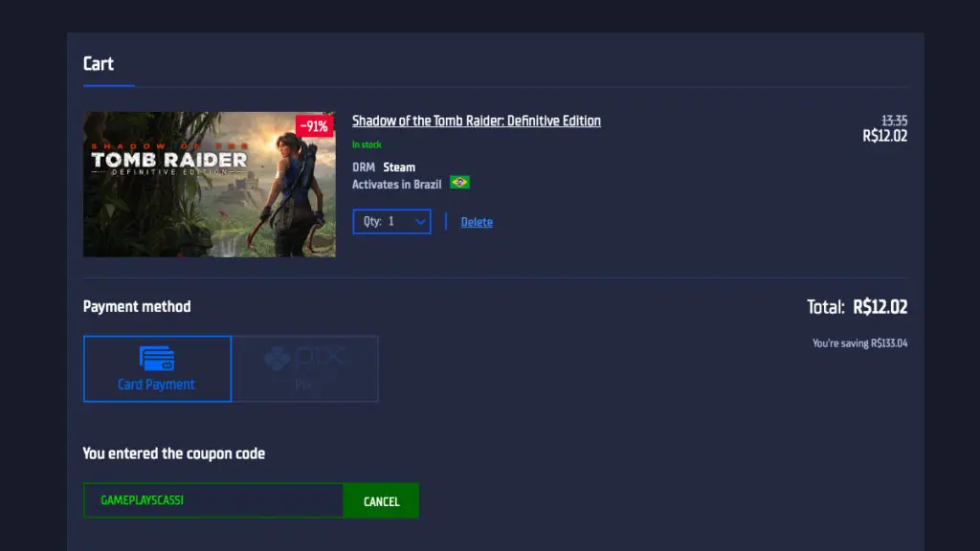Click the credit card icon

(157, 359)
